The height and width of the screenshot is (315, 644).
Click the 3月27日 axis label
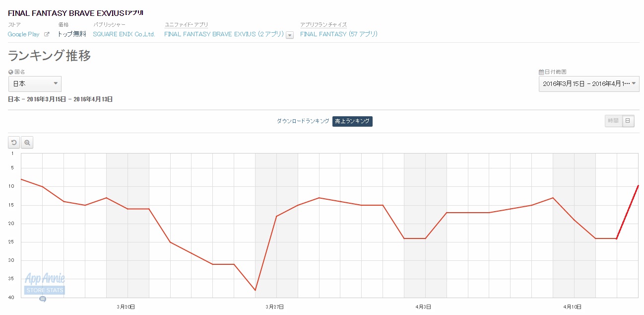coord(274,307)
